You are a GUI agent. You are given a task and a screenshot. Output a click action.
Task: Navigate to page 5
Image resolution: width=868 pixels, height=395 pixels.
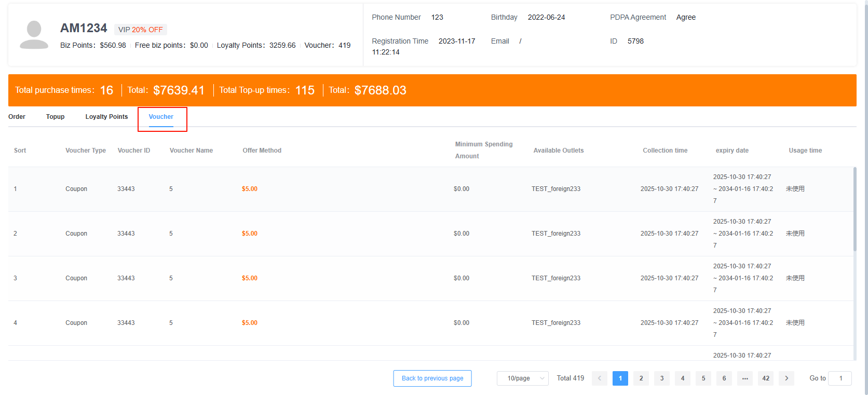tap(703, 378)
